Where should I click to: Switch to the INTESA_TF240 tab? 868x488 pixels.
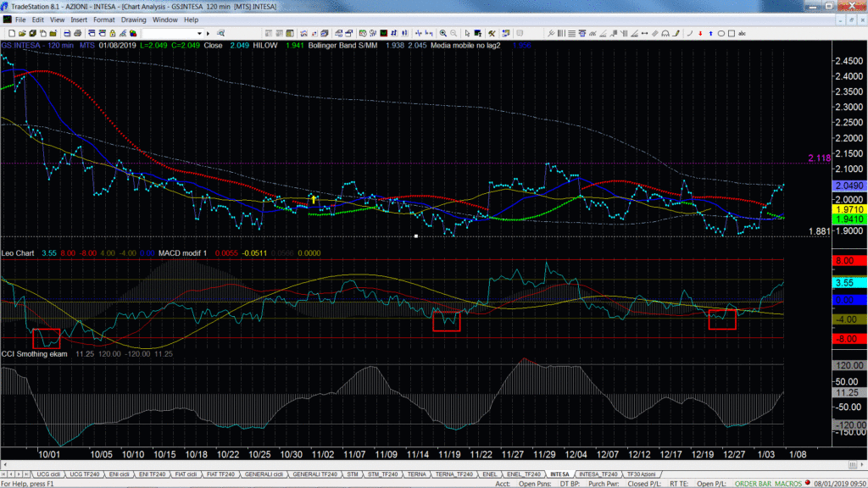pos(598,474)
